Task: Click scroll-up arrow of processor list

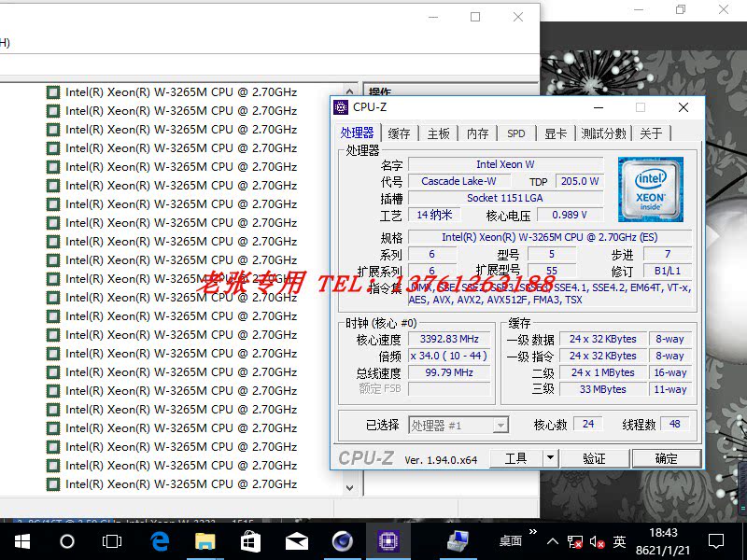Action: pos(349,91)
